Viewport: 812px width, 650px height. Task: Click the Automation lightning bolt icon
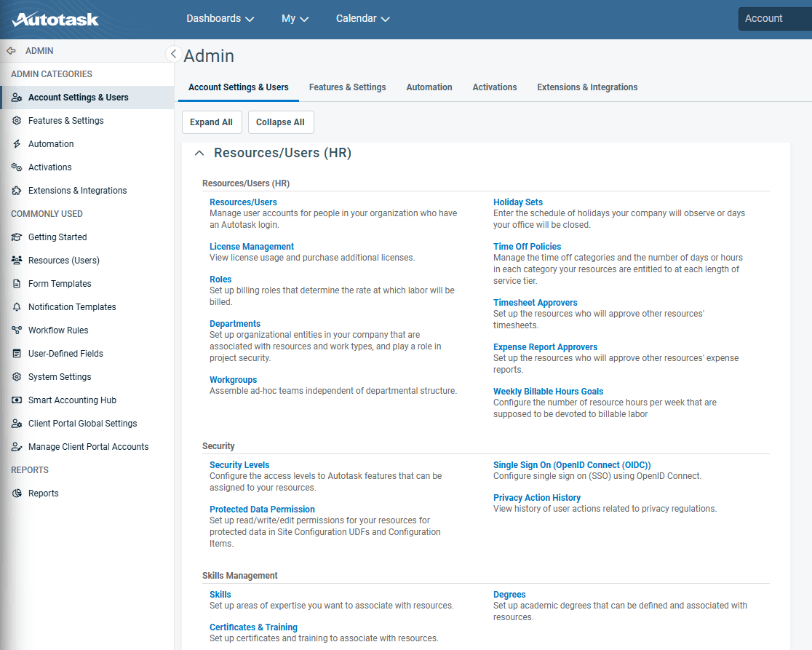point(17,144)
